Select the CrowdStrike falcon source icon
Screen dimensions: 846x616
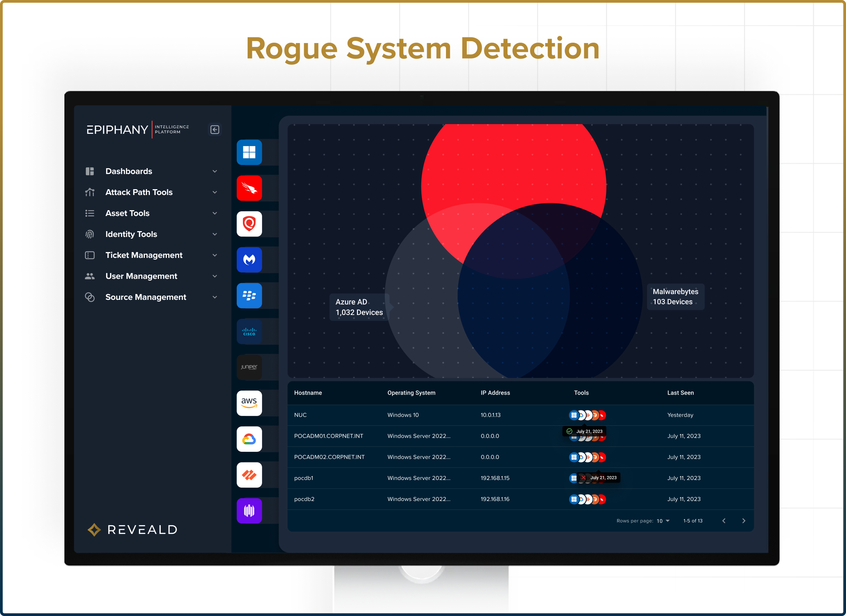(x=249, y=188)
